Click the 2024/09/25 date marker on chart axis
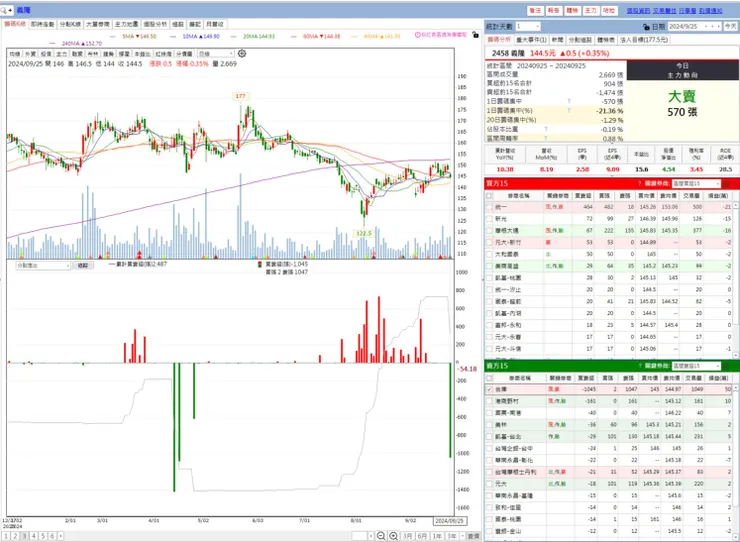Screen dimensions: 740x542 tap(449, 521)
